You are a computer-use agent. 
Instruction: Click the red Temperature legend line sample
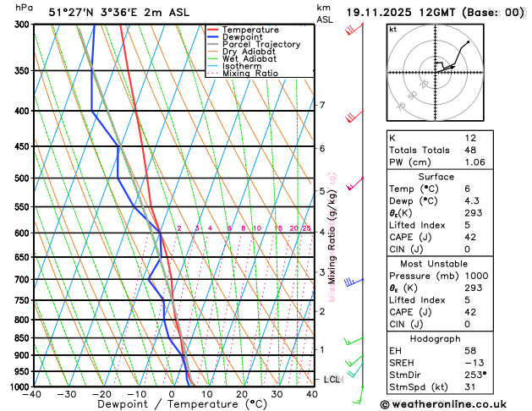213,30
